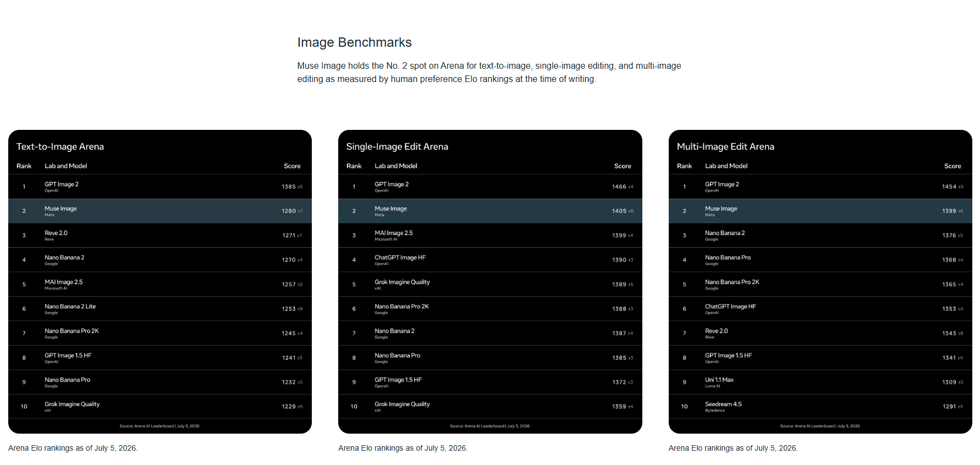
Task: Click the Source footer inside Text-to-Image Arena card
Action: point(159,426)
